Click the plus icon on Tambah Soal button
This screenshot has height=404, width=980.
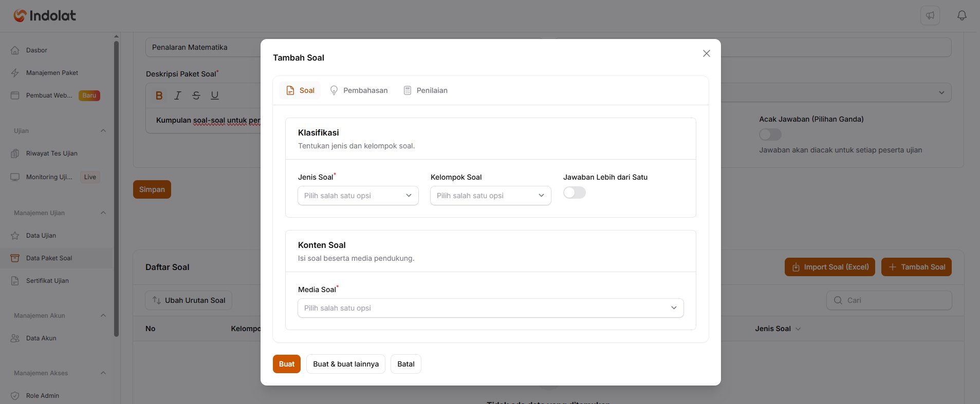893,267
